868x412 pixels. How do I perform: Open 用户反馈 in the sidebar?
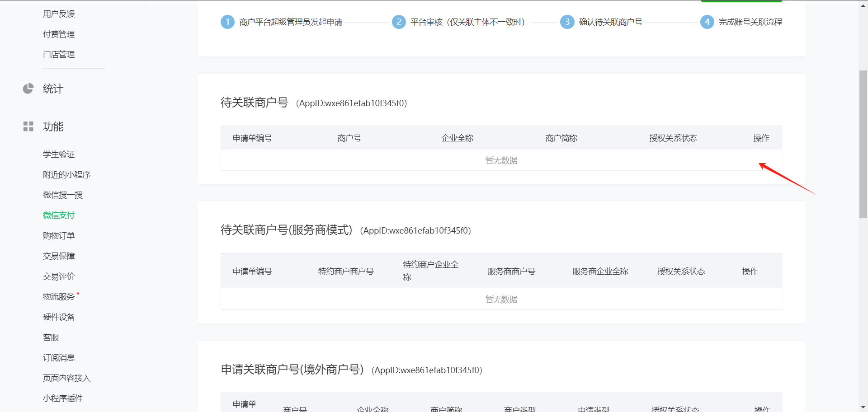[x=59, y=14]
